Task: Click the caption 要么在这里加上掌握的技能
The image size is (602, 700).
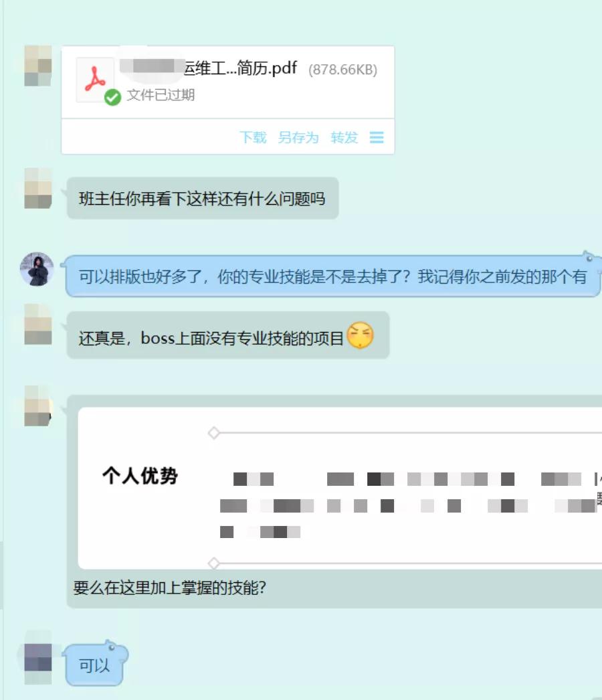Action: (x=170, y=588)
